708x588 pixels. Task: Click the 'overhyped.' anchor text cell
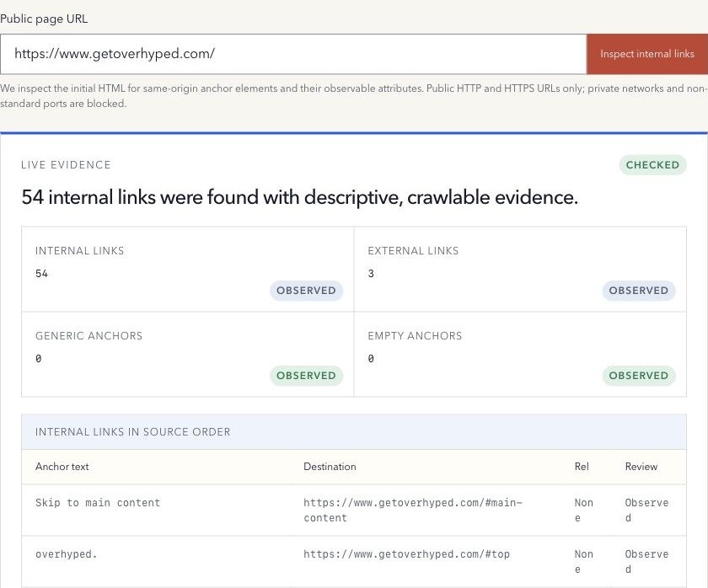(67, 554)
